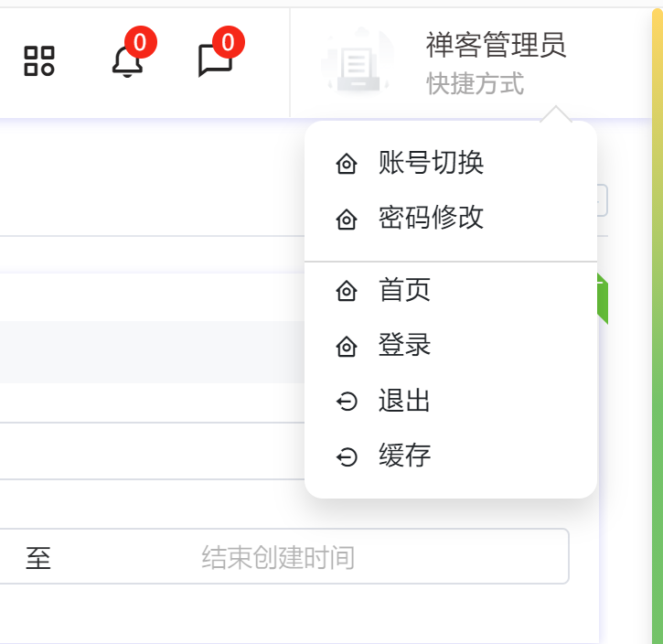Image resolution: width=663 pixels, height=644 pixels.
Task: Choose 退出 to log out
Action: (451, 401)
